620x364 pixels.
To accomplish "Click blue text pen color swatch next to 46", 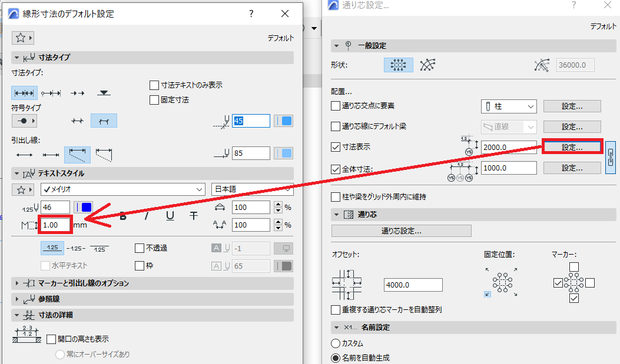I will [84, 207].
